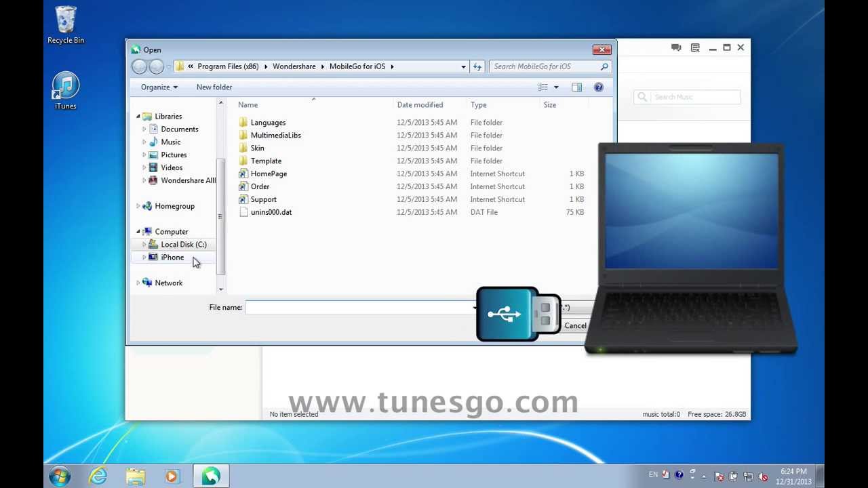Select iPhone under Computer
The width and height of the screenshot is (868, 488).
(172, 258)
